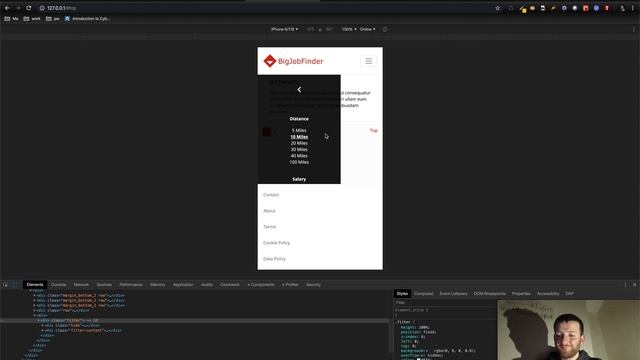Open the Contact footer link
The image size is (640, 360).
coord(271,195)
